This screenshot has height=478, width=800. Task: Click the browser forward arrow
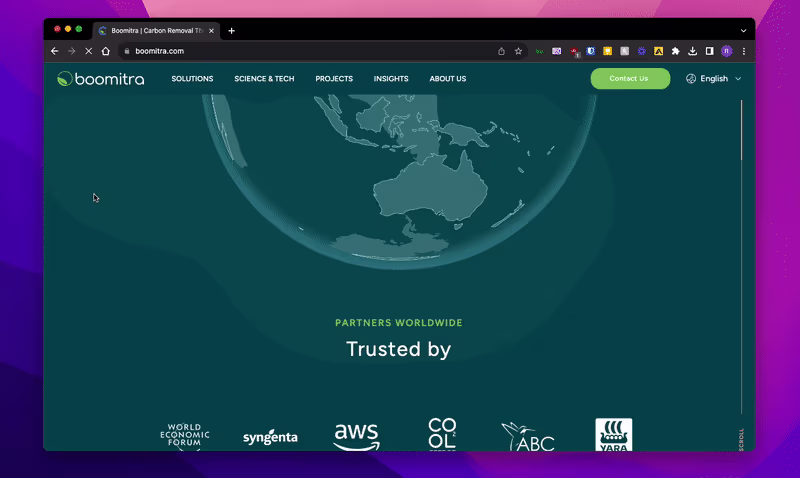pos(71,51)
